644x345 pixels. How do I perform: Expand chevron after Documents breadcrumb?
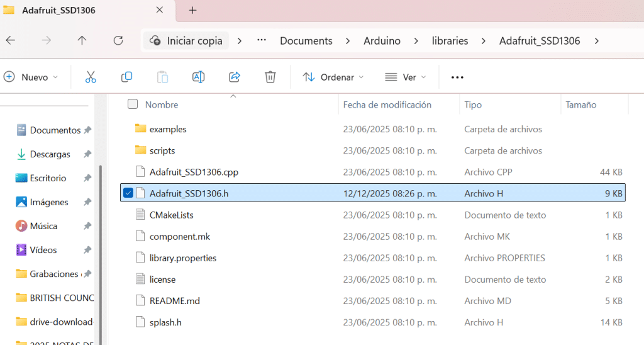point(348,41)
